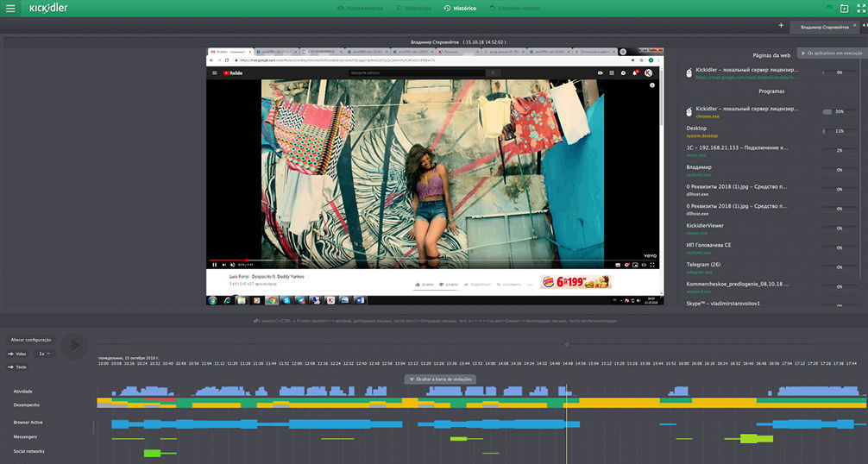Switch to the Relatórios tab

[x=414, y=9]
